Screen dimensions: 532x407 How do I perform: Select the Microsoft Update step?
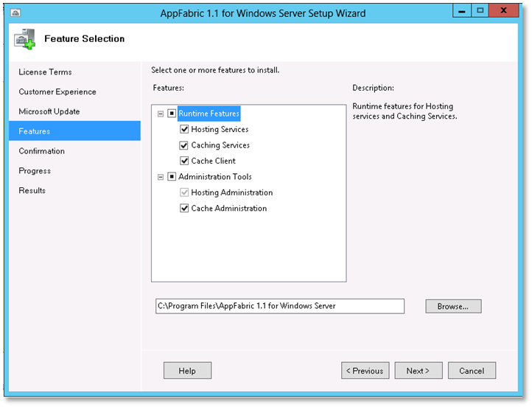click(49, 112)
